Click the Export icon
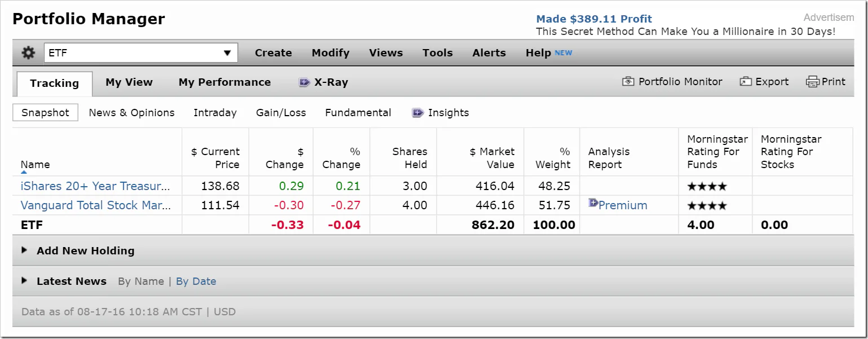The width and height of the screenshot is (868, 339). tap(746, 82)
